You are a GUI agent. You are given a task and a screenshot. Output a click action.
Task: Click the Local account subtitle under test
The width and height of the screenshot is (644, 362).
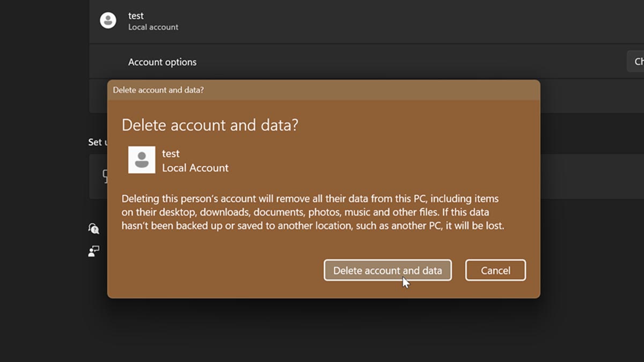pos(153,27)
